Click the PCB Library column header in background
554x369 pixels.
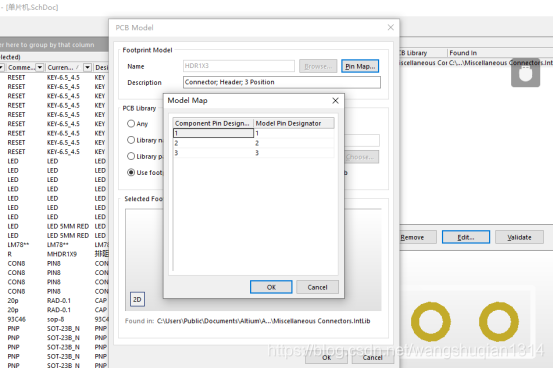tap(423, 53)
